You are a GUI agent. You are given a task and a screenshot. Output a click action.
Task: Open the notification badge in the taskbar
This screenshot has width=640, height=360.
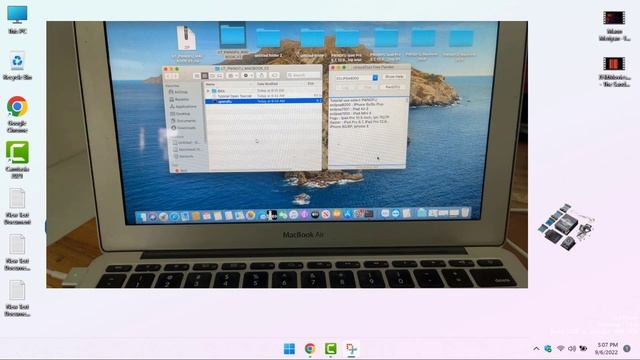click(x=627, y=349)
